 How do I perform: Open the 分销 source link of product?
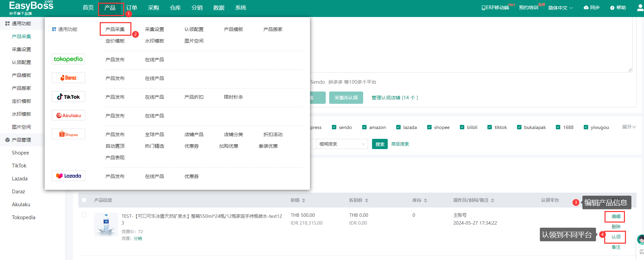(138, 239)
